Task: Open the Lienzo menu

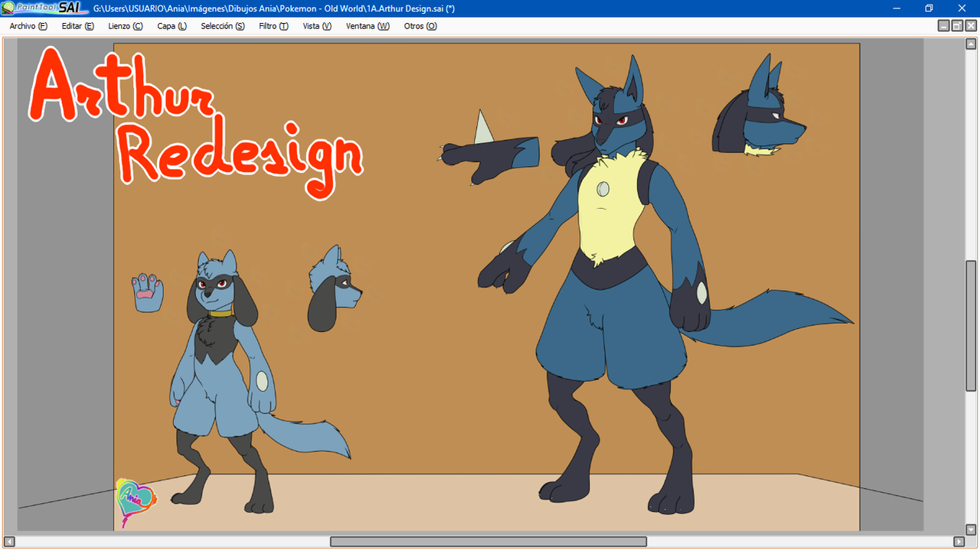Action: click(x=126, y=26)
